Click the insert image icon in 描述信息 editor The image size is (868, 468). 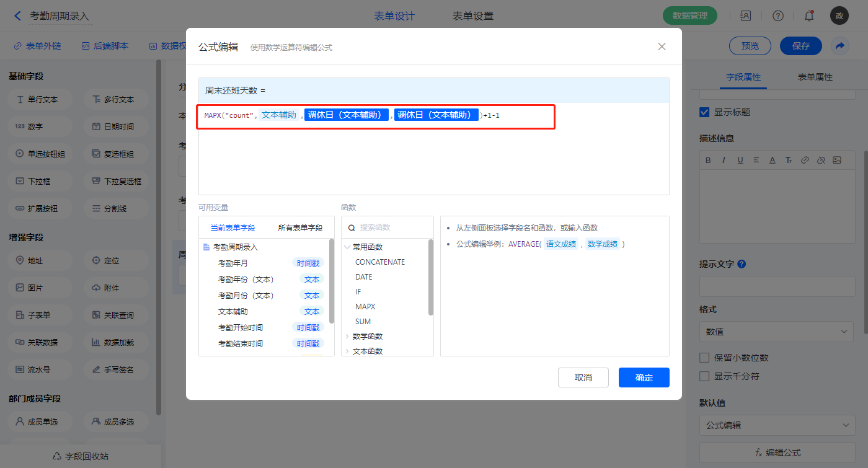[x=837, y=160]
